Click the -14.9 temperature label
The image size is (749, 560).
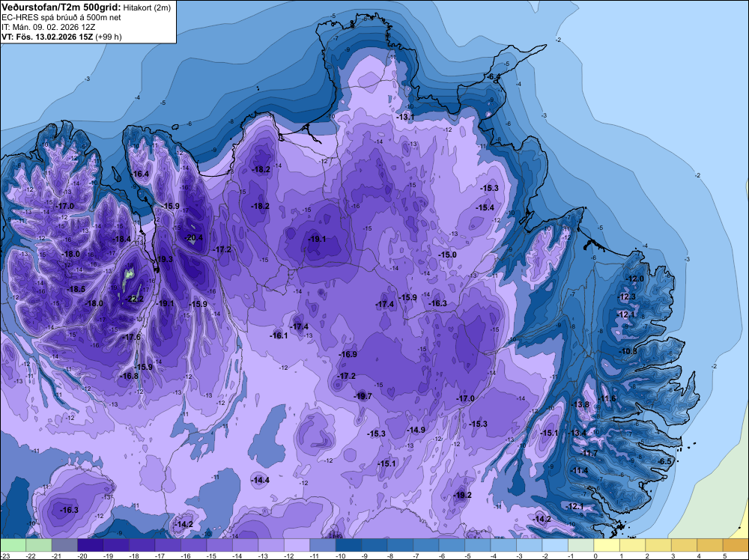point(416,430)
